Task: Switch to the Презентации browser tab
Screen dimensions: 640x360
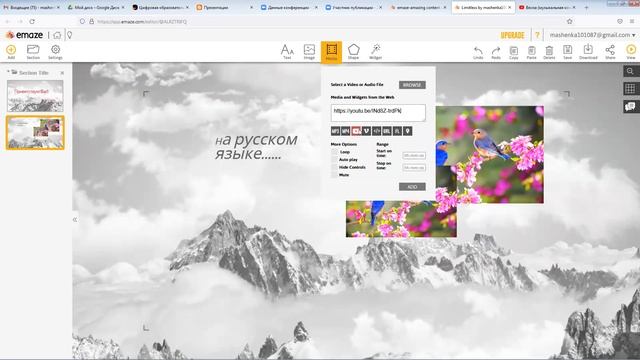Action: pyautogui.click(x=224, y=7)
